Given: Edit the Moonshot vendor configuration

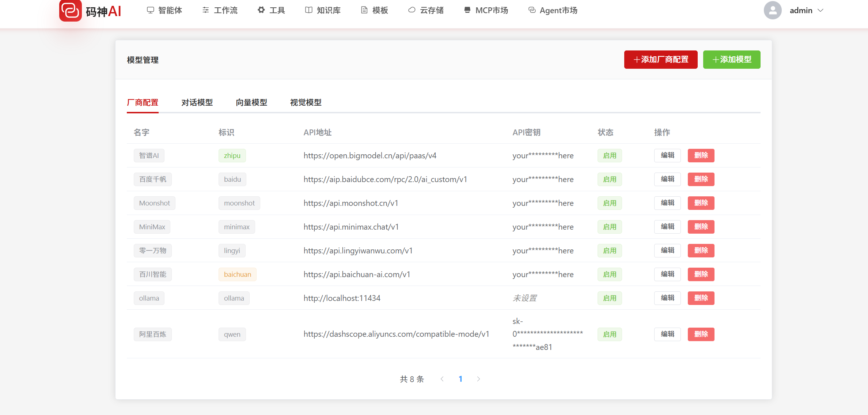Looking at the screenshot, I should (x=667, y=203).
